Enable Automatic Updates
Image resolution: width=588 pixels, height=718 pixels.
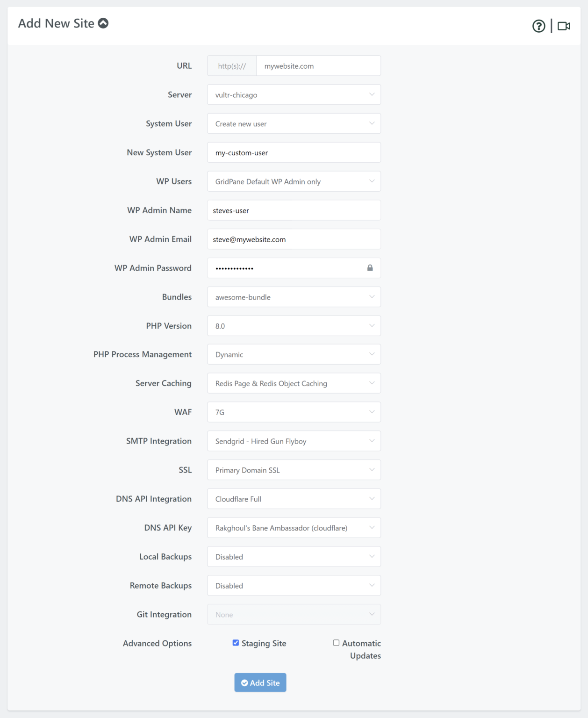pos(336,642)
